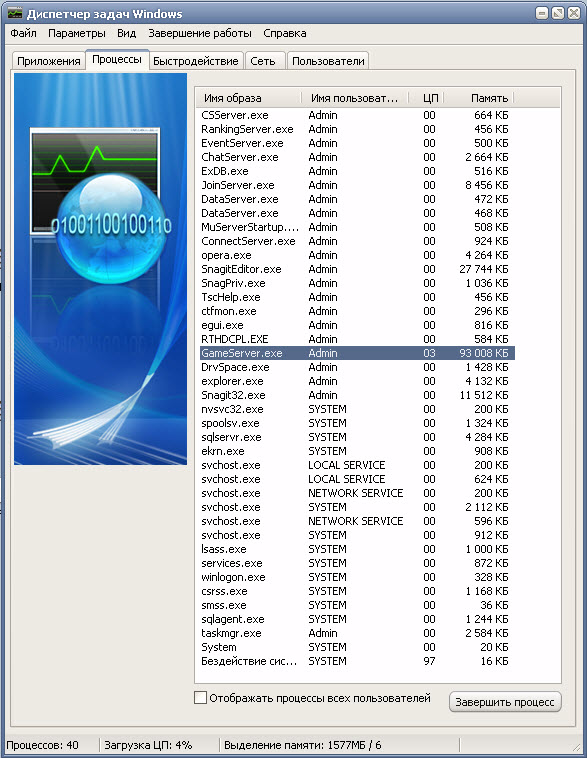
Task: Select the Snagit32.exe process
Action: click(x=357, y=395)
